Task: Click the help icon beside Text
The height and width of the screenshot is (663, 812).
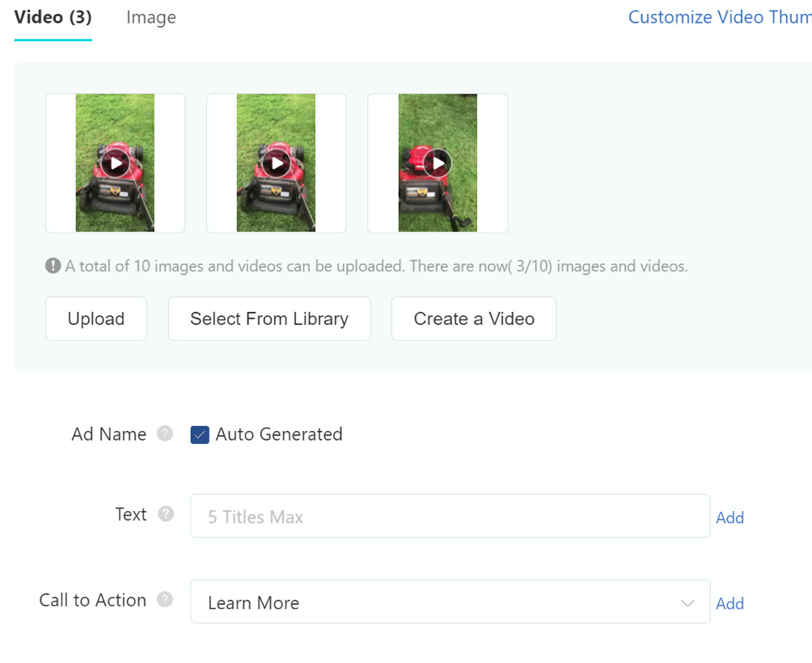Action: (166, 514)
